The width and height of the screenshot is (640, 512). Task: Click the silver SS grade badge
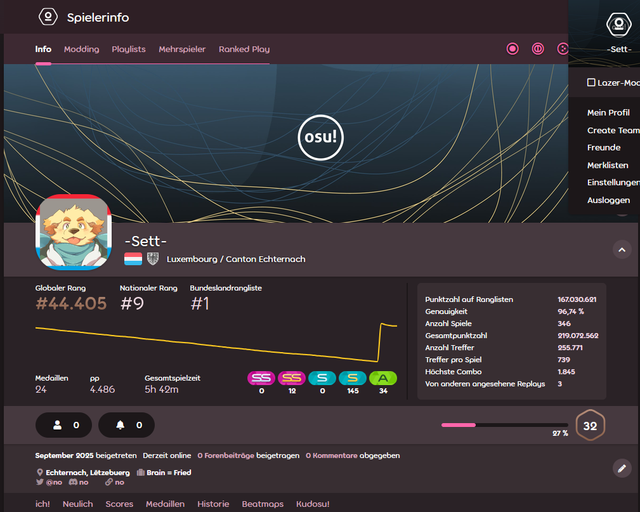coord(261,378)
